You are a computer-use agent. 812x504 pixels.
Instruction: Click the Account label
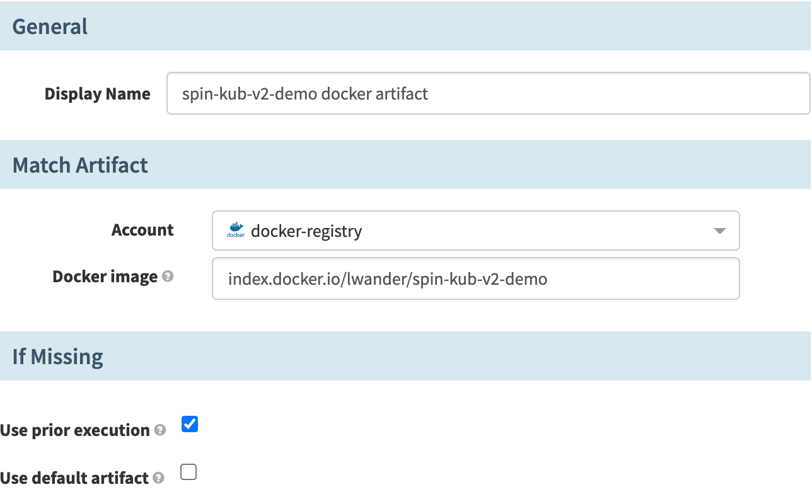click(142, 230)
